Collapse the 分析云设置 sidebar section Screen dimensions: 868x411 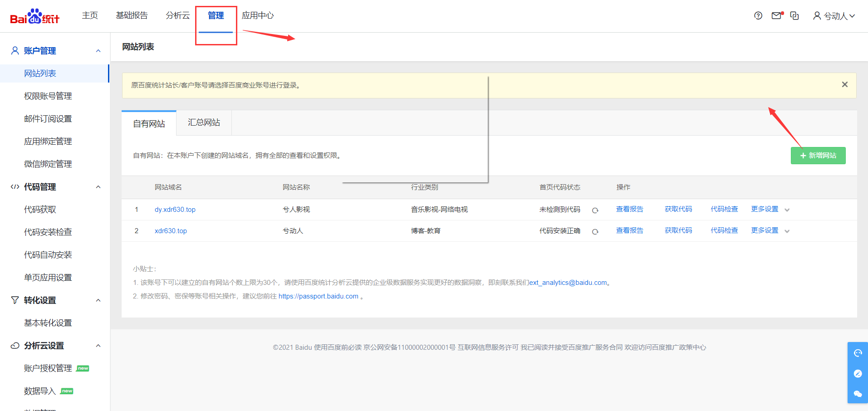pyautogui.click(x=98, y=346)
